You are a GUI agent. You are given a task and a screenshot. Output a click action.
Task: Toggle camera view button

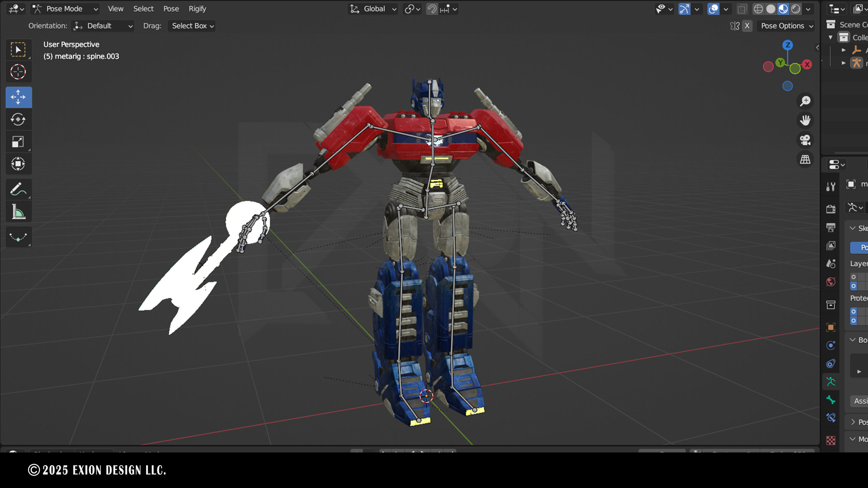click(805, 140)
